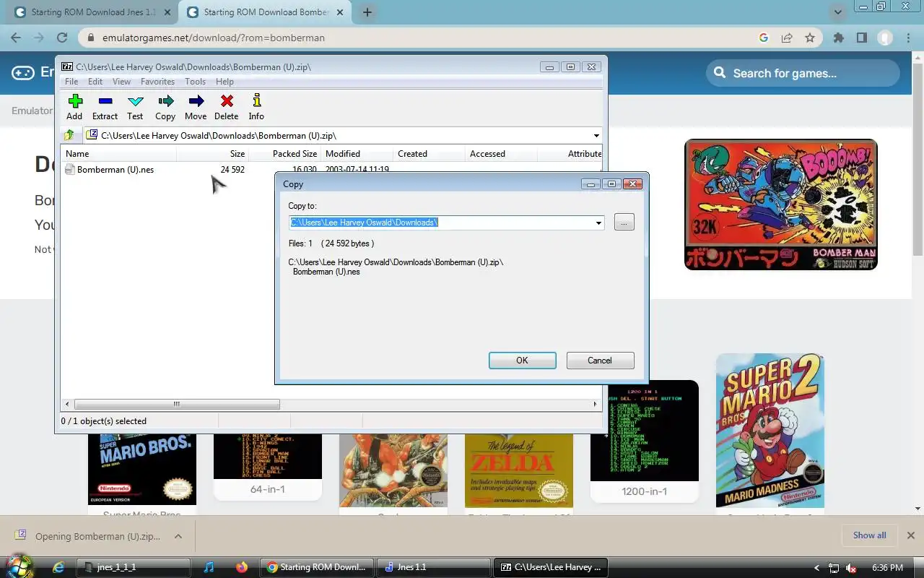Click the emulatorgames.net URL in the address bar
Screen dimensions: 924x578
coord(213,38)
